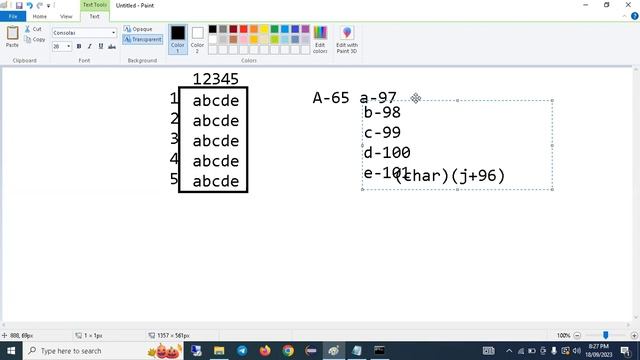Pick the green color swatch
This screenshot has width=640, height=360.
click(x=274, y=29)
